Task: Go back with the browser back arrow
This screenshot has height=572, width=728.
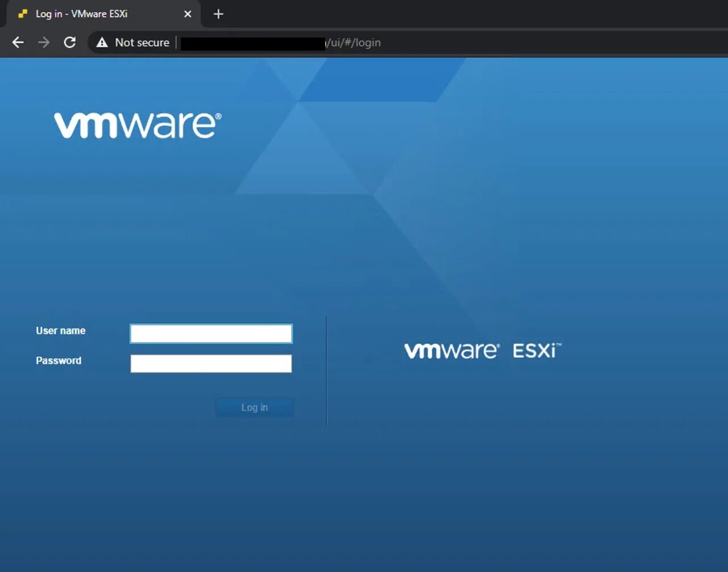Action: coord(18,43)
